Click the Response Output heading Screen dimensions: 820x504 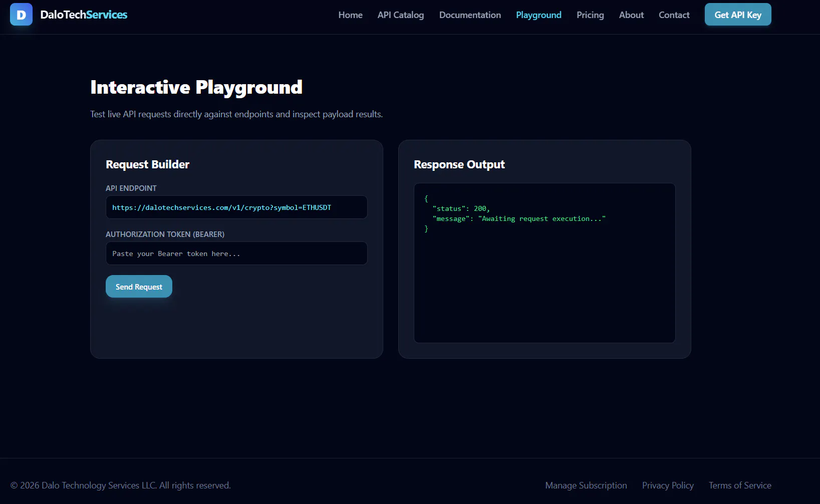459,164
